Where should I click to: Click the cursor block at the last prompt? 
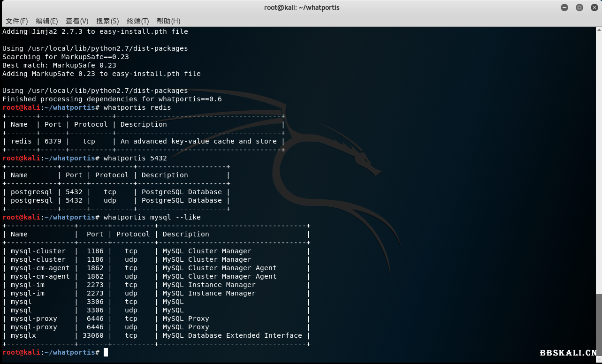click(106, 352)
